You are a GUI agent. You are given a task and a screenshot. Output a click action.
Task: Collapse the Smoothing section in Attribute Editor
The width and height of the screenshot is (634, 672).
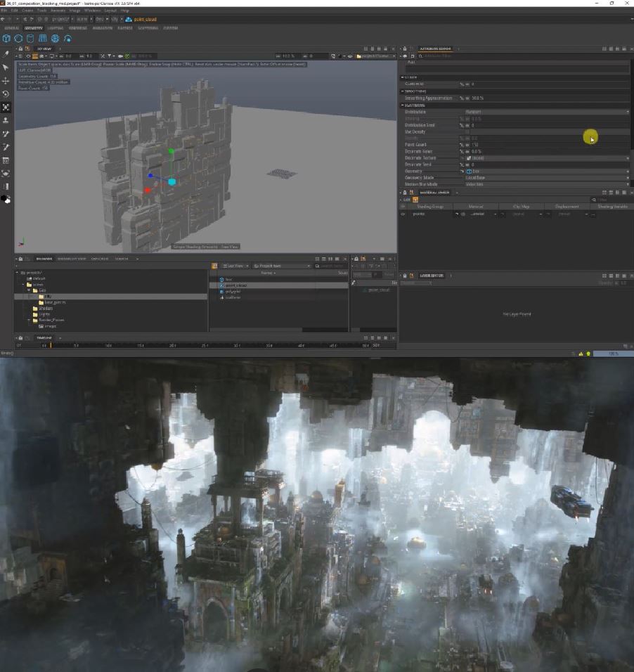coord(403,91)
